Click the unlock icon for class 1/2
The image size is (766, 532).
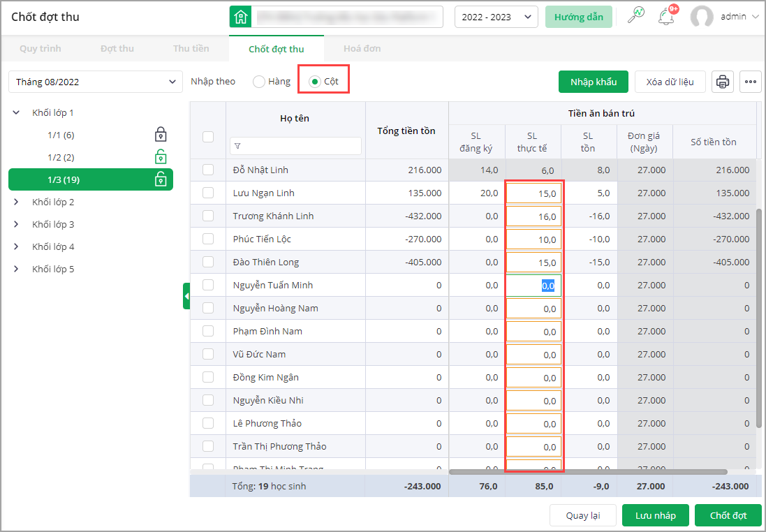coord(161,157)
